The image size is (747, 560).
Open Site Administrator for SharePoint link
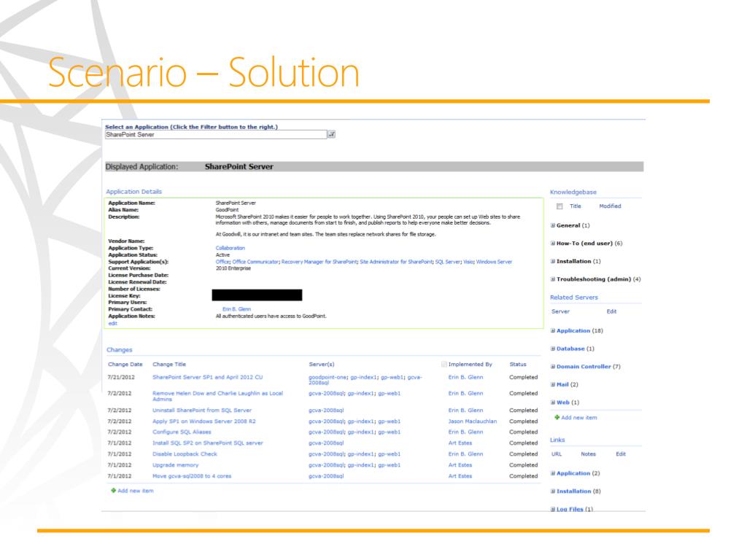tap(396, 262)
